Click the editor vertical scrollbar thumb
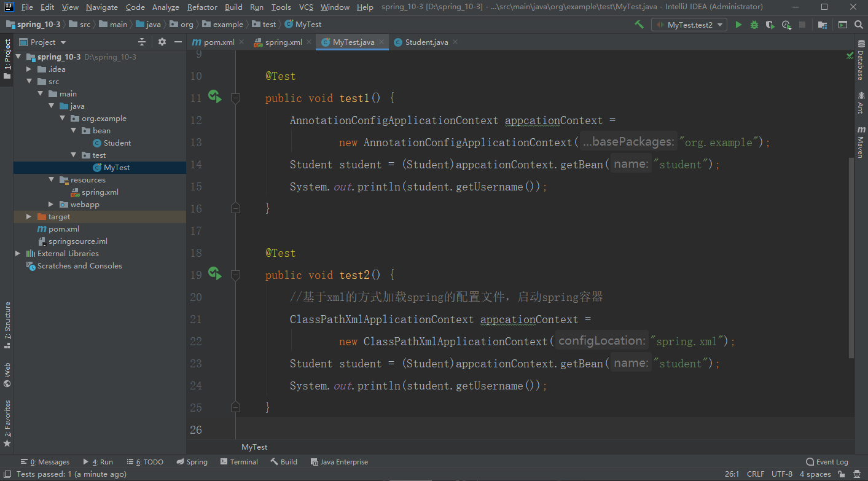Image resolution: width=868 pixels, height=481 pixels. (851, 258)
